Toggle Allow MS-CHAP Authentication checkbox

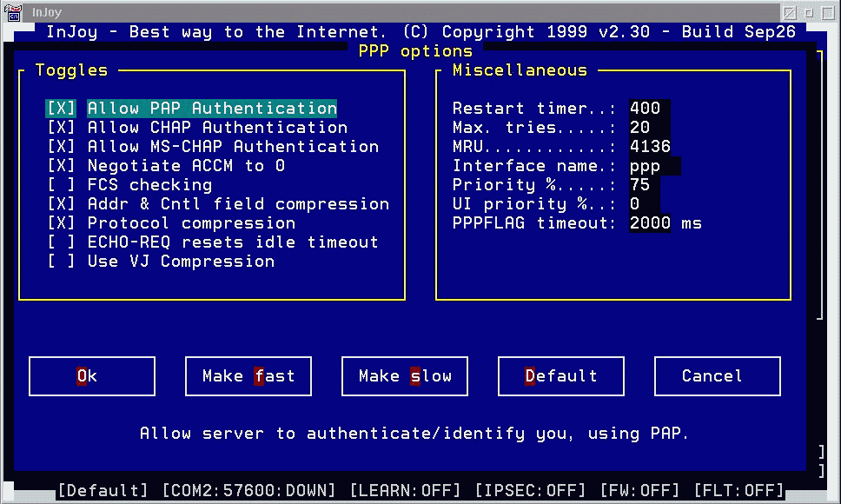[61, 146]
